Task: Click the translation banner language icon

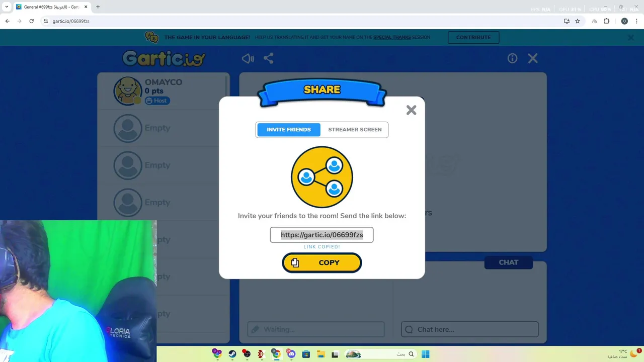Action: pos(151,37)
